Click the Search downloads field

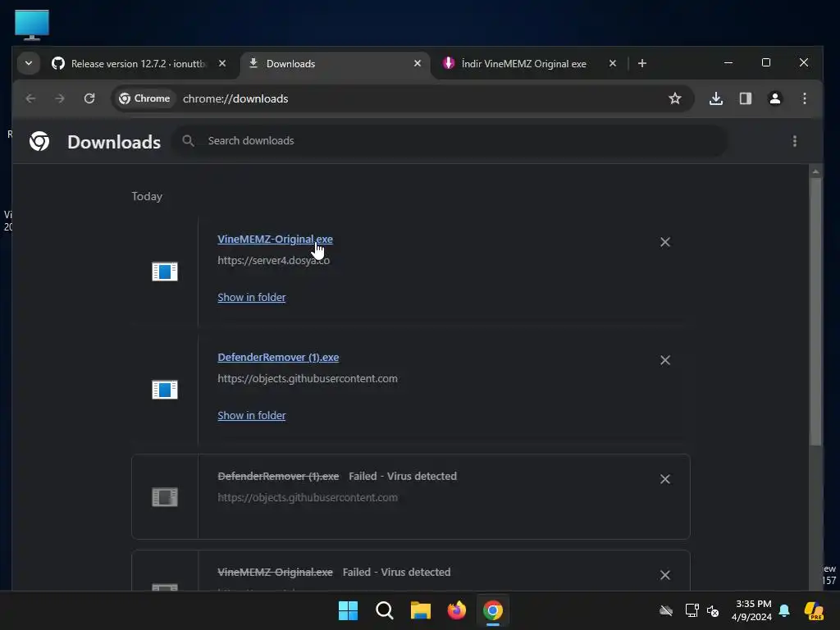click(450, 141)
